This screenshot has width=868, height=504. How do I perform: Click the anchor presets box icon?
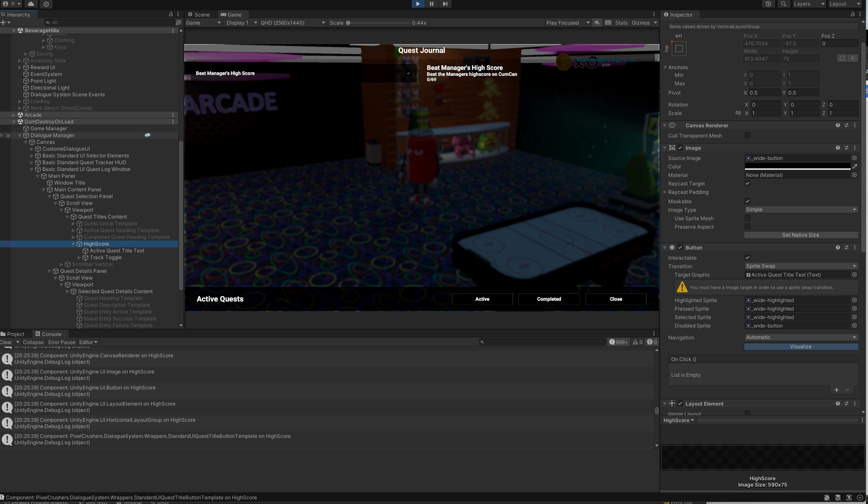[679, 49]
